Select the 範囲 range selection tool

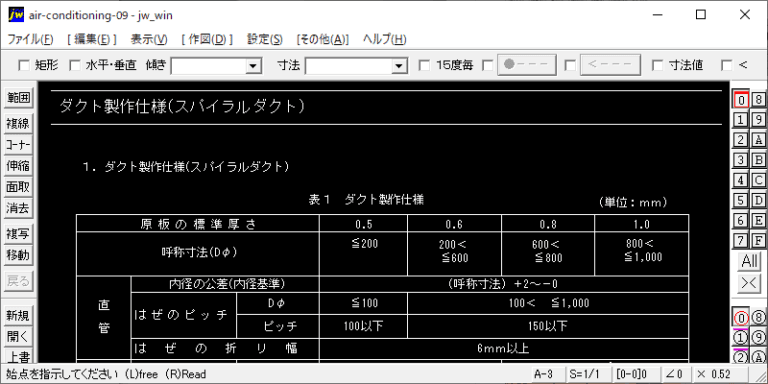click(18, 97)
